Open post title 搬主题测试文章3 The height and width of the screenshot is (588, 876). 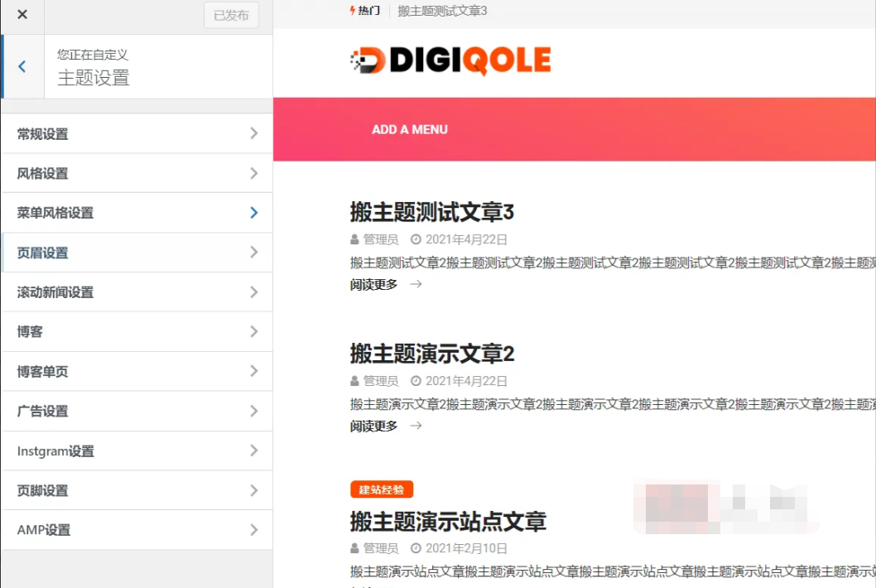[432, 212]
